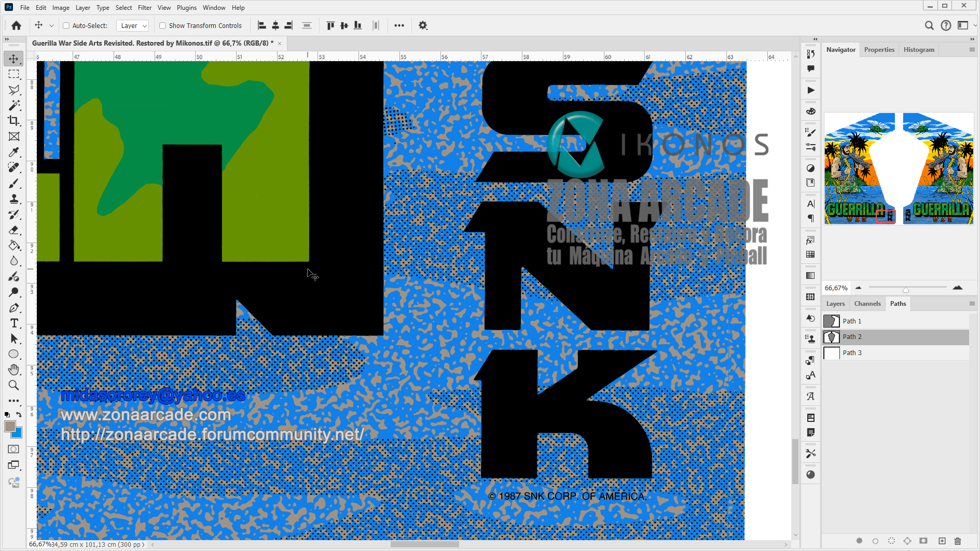Image resolution: width=980 pixels, height=551 pixels.
Task: Select the Pen tool
Action: 14,308
